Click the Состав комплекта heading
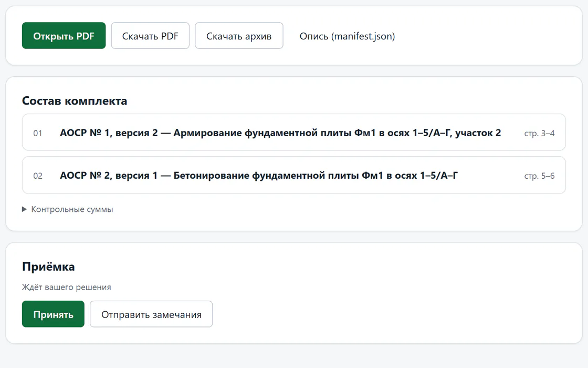The height and width of the screenshot is (368, 588). tap(75, 101)
